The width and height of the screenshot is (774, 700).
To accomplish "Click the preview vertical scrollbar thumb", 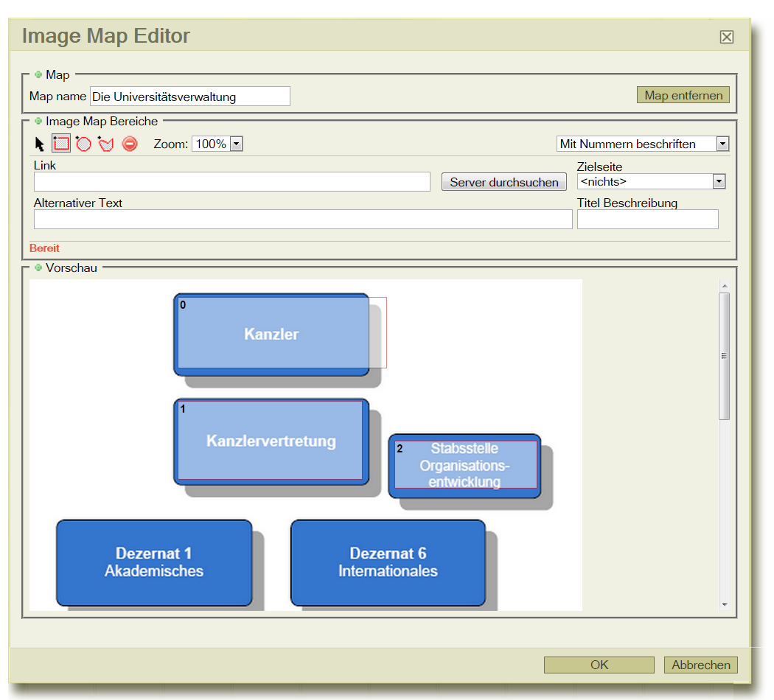I will 724,356.
